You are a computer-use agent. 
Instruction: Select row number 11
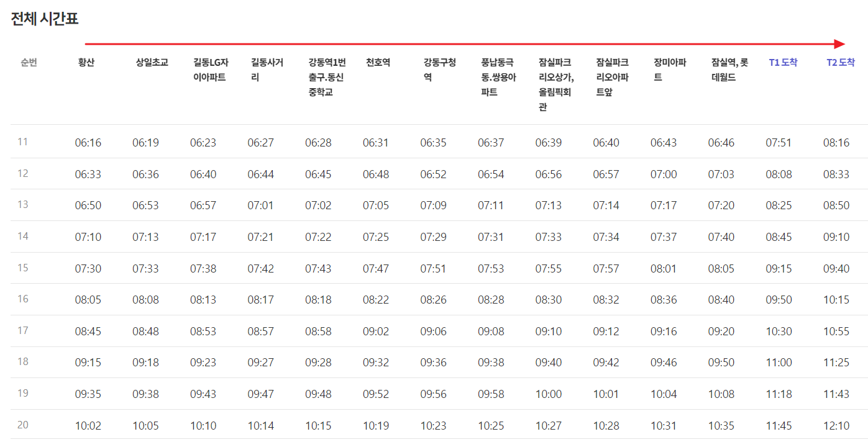(x=23, y=142)
